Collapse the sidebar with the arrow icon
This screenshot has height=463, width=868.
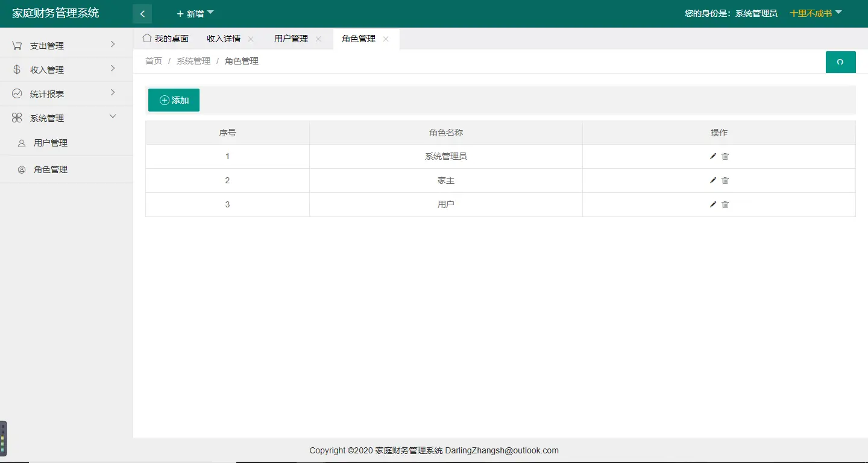[x=142, y=13]
